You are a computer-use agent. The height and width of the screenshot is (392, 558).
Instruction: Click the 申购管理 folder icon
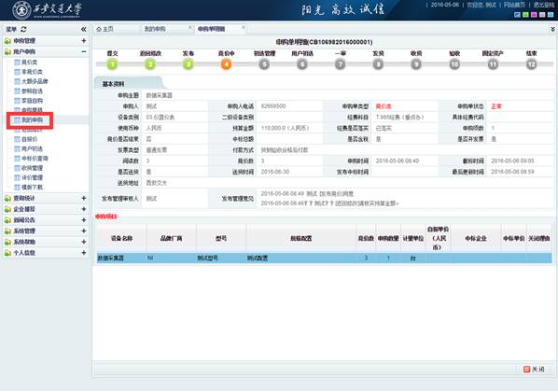pos(7,41)
